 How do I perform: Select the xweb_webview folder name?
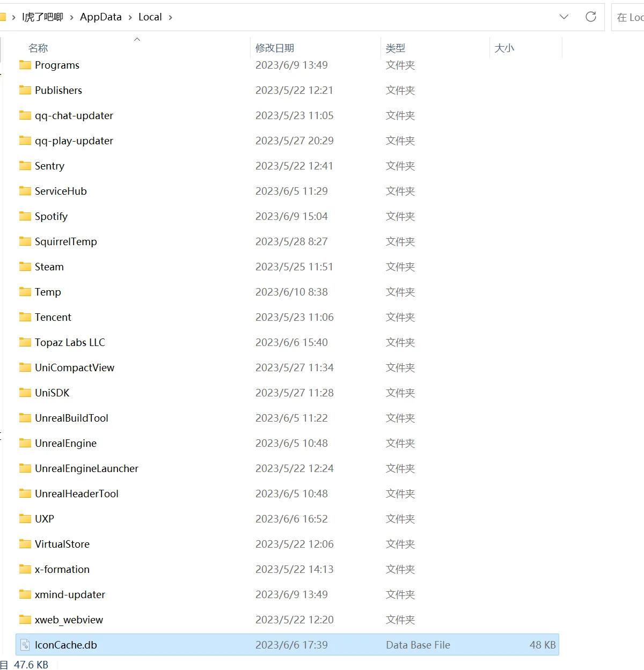[69, 620]
